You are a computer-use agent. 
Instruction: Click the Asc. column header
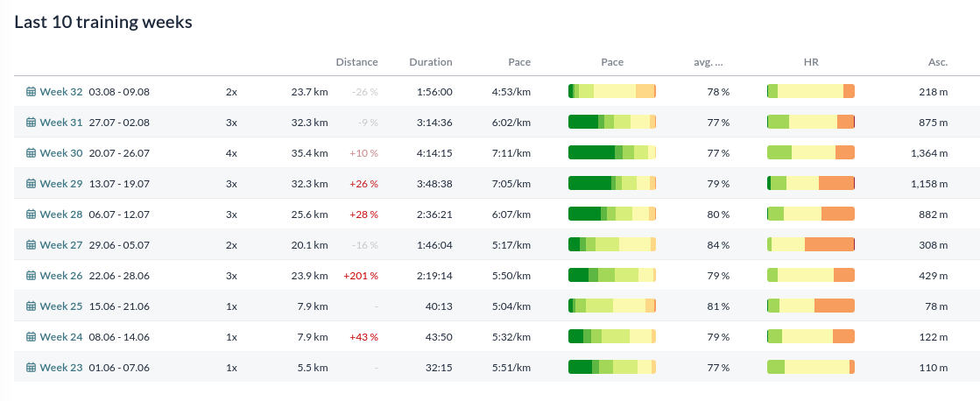[937, 62]
